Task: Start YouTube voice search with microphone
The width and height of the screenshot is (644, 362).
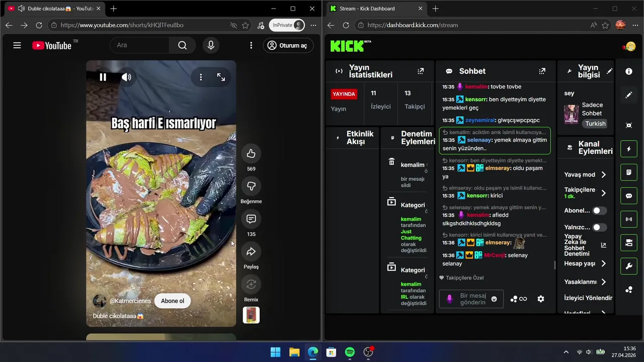Action: 211,45
